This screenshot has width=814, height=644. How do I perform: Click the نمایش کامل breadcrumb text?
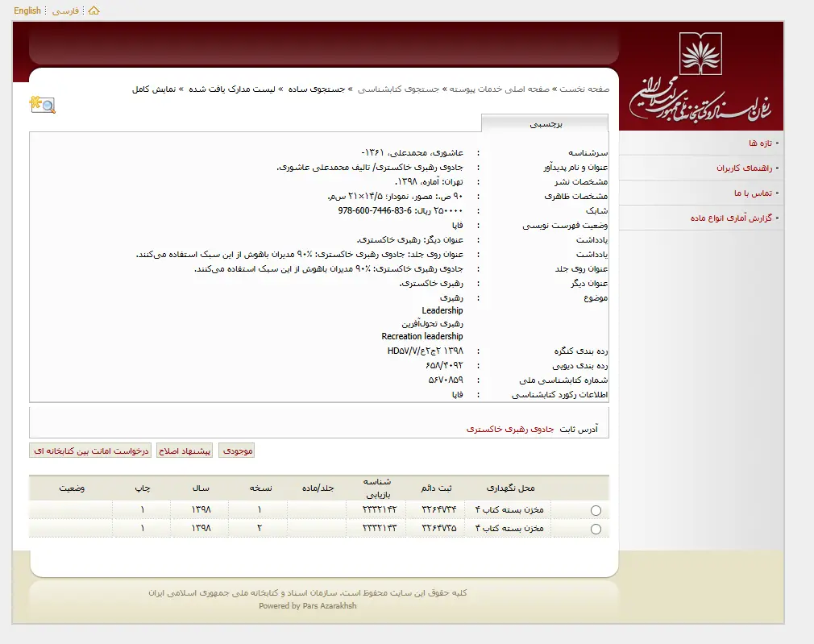tap(154, 89)
